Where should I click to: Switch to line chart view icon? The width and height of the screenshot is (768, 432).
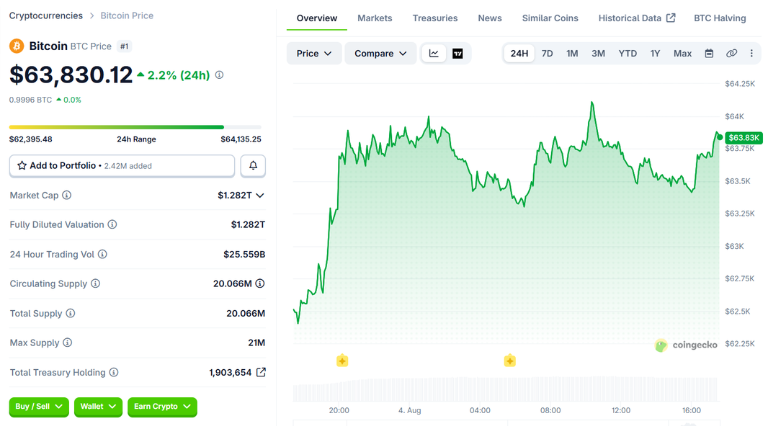433,53
